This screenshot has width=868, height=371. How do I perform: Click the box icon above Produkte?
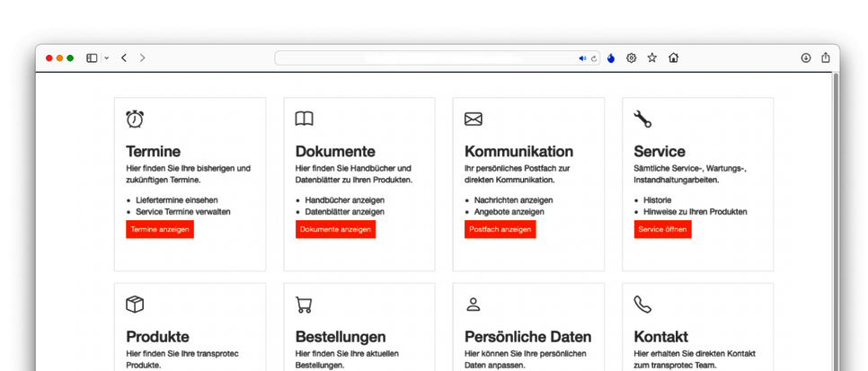(135, 305)
